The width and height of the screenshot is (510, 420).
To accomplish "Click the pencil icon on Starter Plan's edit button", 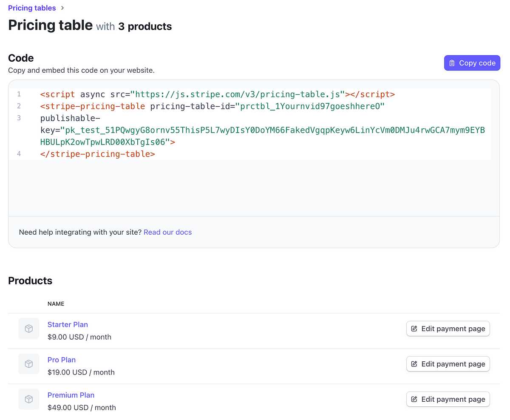I will click(413, 328).
